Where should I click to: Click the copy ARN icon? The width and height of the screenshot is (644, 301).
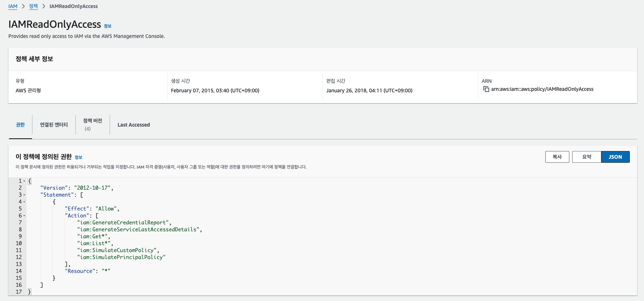click(486, 89)
